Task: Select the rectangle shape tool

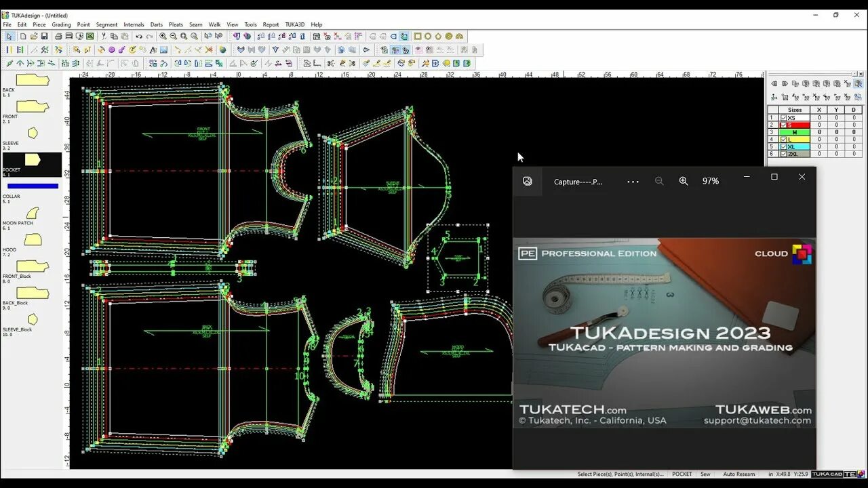Action: point(418,36)
